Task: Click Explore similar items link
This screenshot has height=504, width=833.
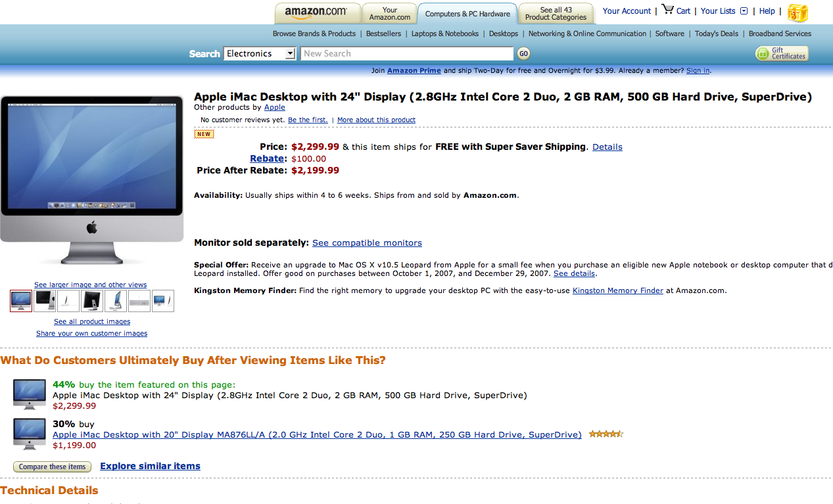Action: tap(150, 466)
